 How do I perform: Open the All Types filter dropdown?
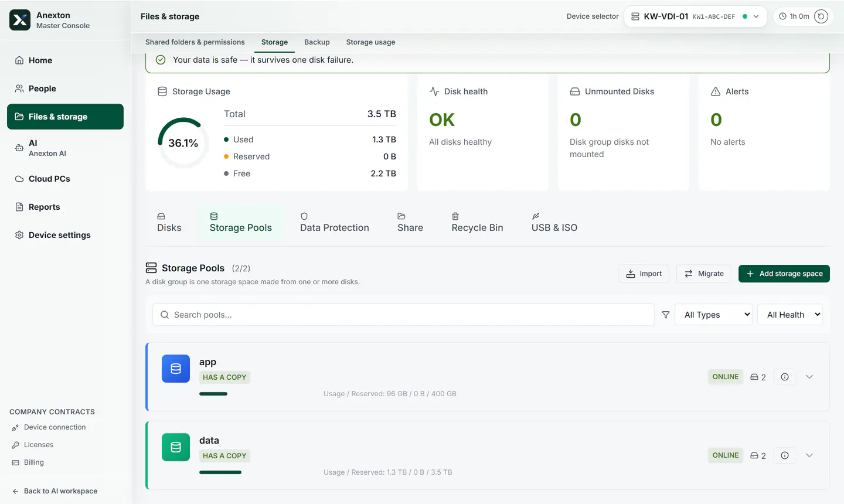pyautogui.click(x=714, y=315)
